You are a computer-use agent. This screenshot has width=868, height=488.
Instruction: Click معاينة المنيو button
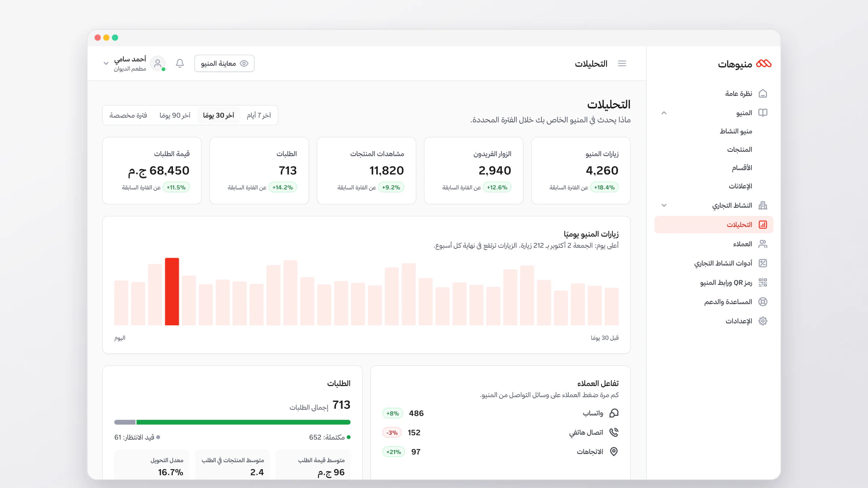click(224, 63)
